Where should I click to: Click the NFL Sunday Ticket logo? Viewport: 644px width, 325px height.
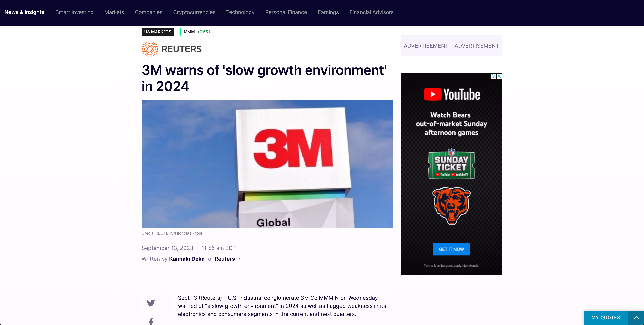coord(451,164)
